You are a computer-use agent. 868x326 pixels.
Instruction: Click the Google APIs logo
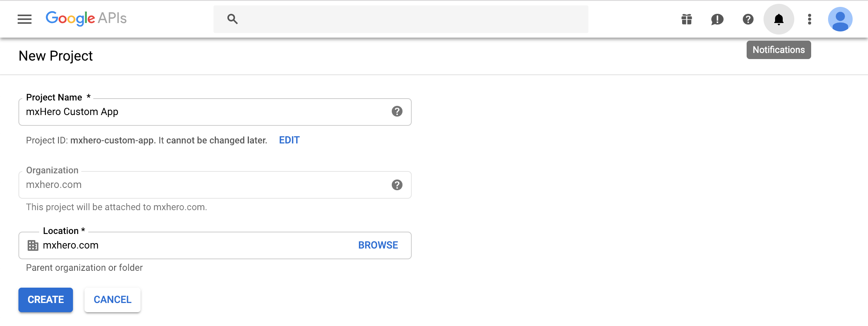tap(86, 18)
